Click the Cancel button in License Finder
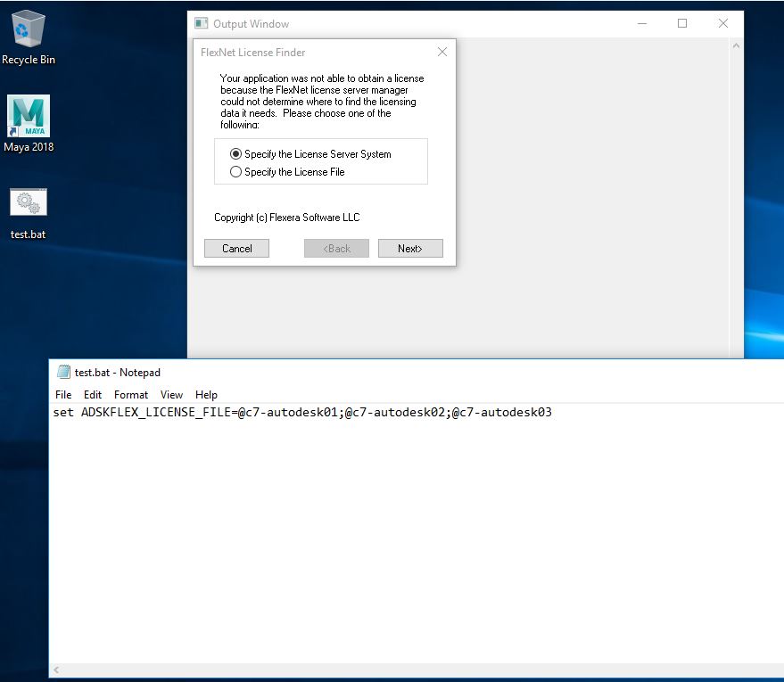This screenshot has width=784, height=682. tap(236, 249)
